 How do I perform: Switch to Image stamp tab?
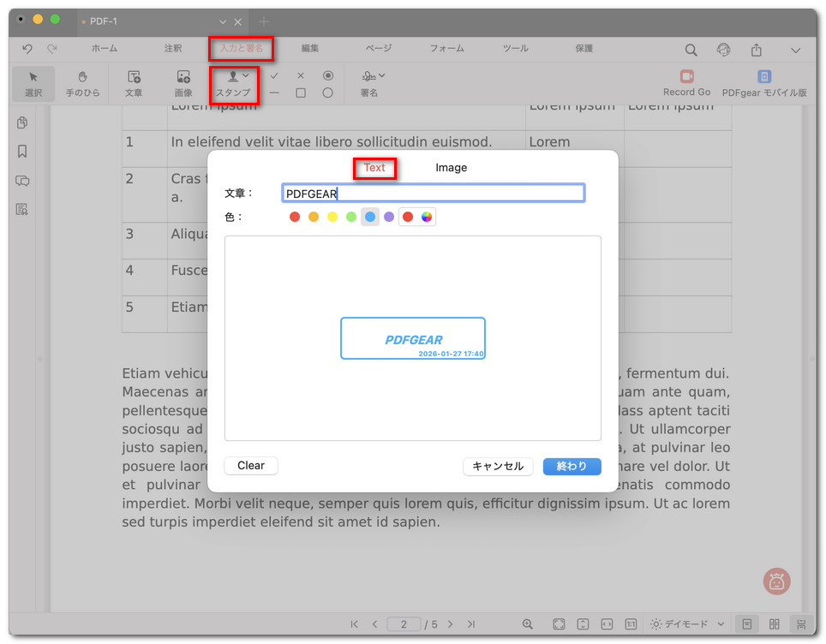[x=451, y=168]
